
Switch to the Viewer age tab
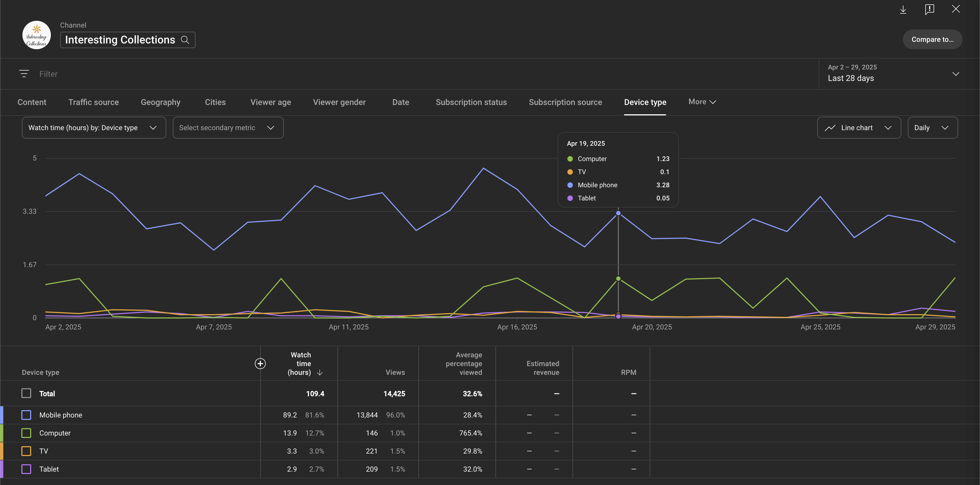tap(270, 102)
